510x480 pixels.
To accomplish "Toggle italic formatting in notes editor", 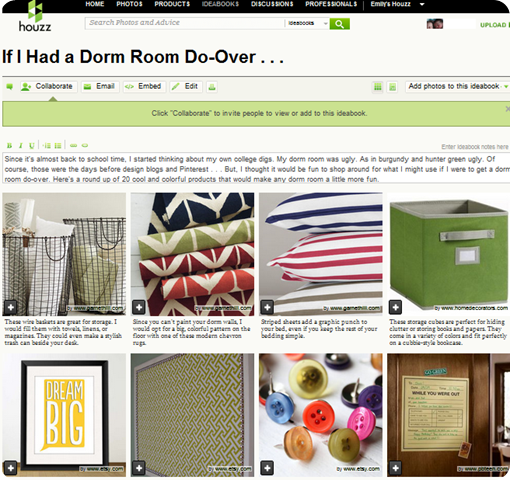I will 21,145.
